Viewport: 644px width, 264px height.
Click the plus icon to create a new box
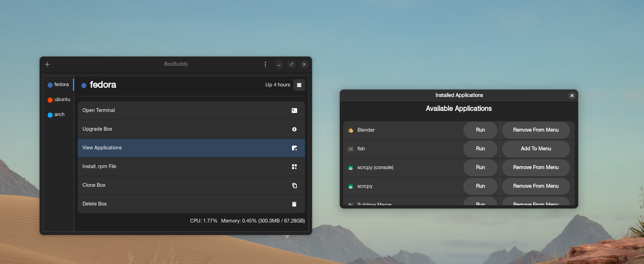coord(47,64)
